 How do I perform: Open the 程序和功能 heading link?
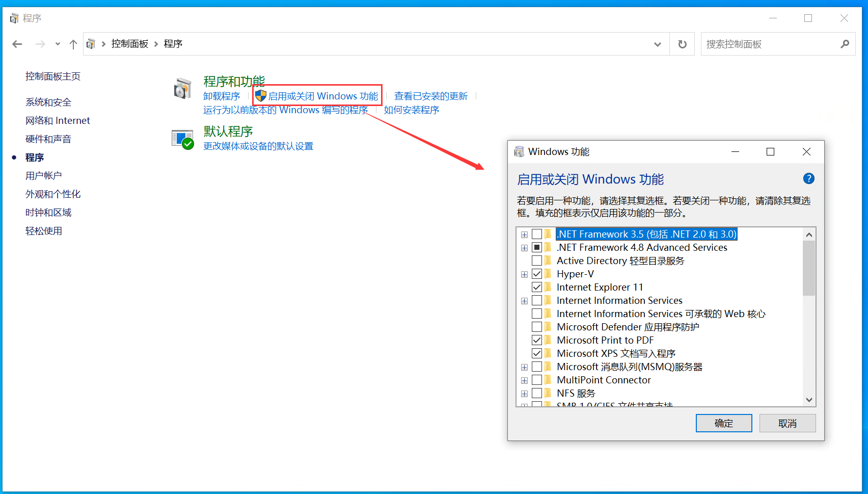point(234,81)
